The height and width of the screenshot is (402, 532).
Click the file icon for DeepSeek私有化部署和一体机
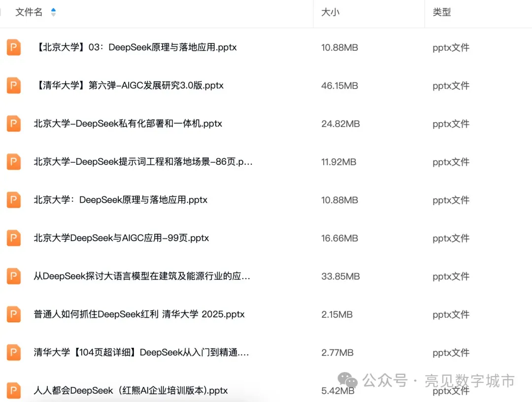click(14, 124)
